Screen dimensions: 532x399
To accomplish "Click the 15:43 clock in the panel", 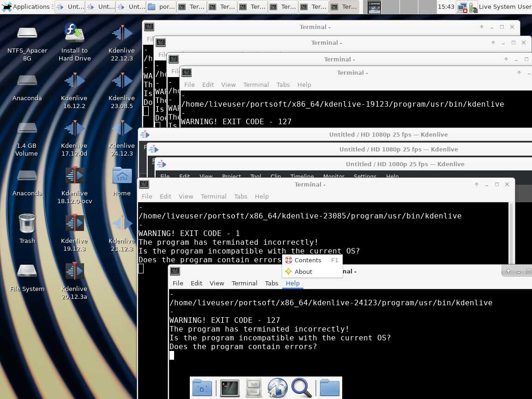I will click(x=446, y=7).
